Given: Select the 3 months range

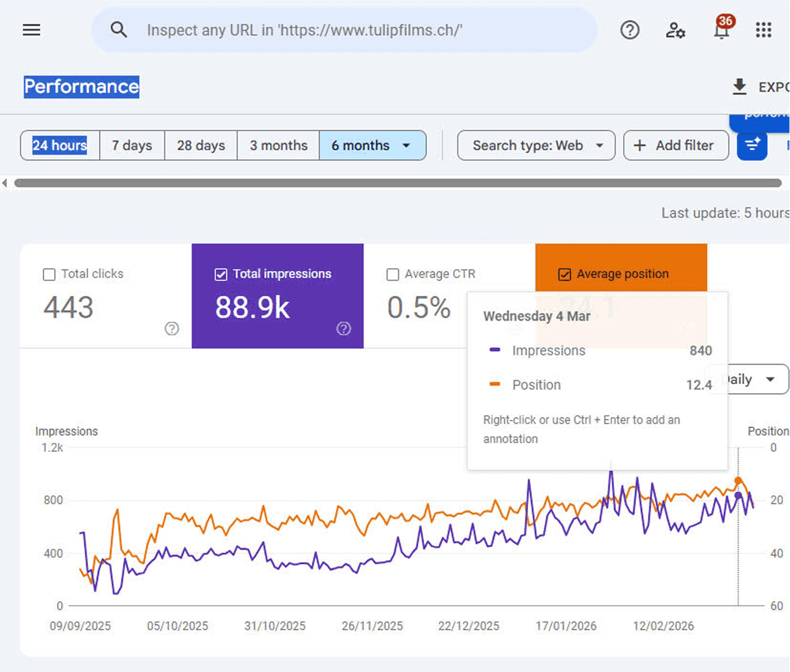Looking at the screenshot, I should 278,146.
